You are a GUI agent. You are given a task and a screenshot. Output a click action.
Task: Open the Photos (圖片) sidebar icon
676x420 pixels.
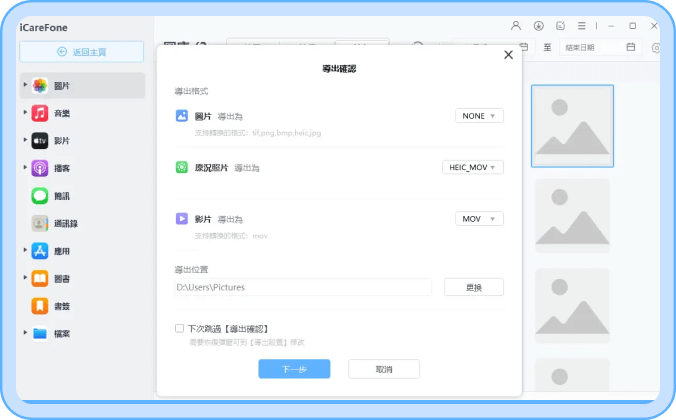[x=40, y=86]
